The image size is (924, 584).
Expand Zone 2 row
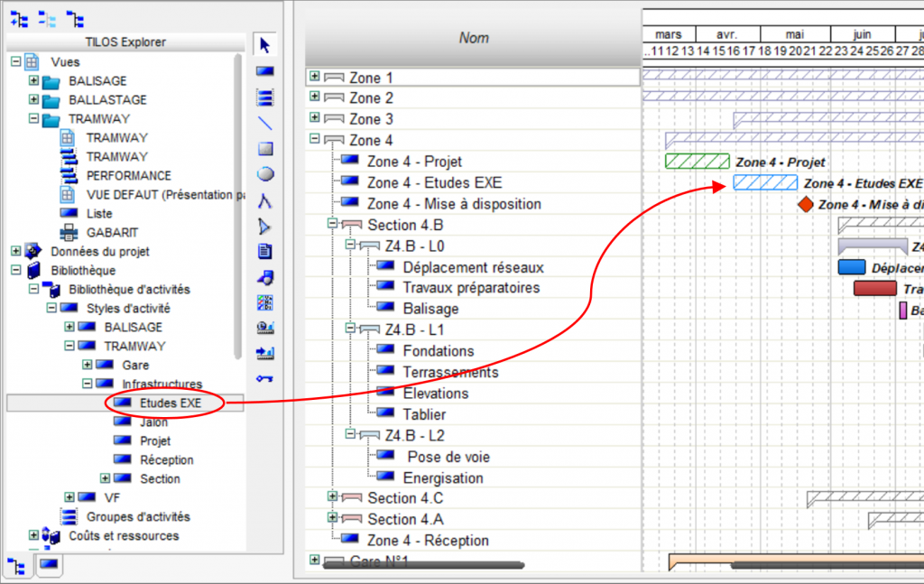[x=315, y=96]
